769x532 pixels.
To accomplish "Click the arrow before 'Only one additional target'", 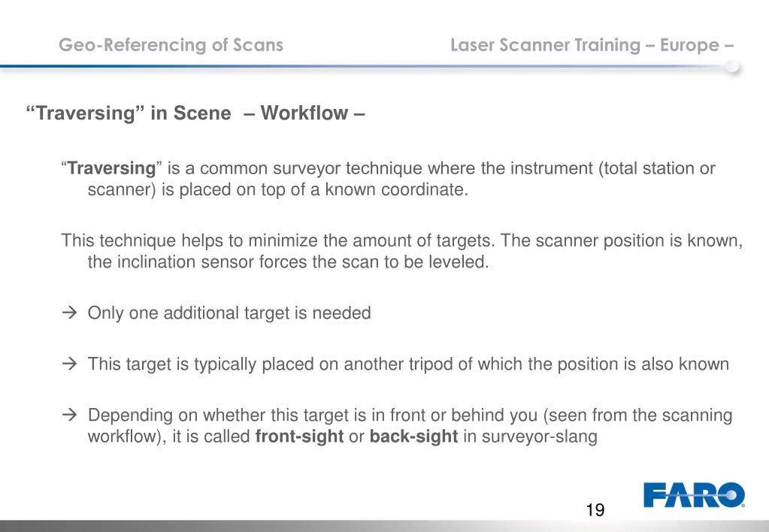I will pos(70,313).
